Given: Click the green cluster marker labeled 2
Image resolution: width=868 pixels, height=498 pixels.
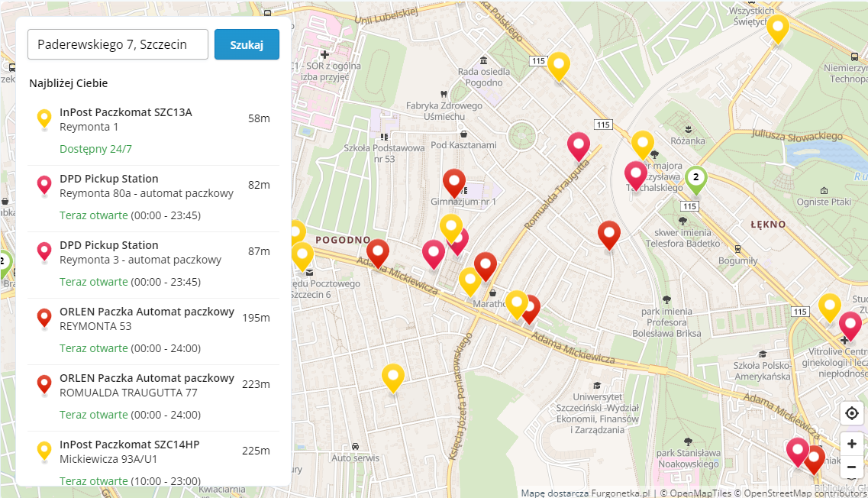Looking at the screenshot, I should pos(695,177).
